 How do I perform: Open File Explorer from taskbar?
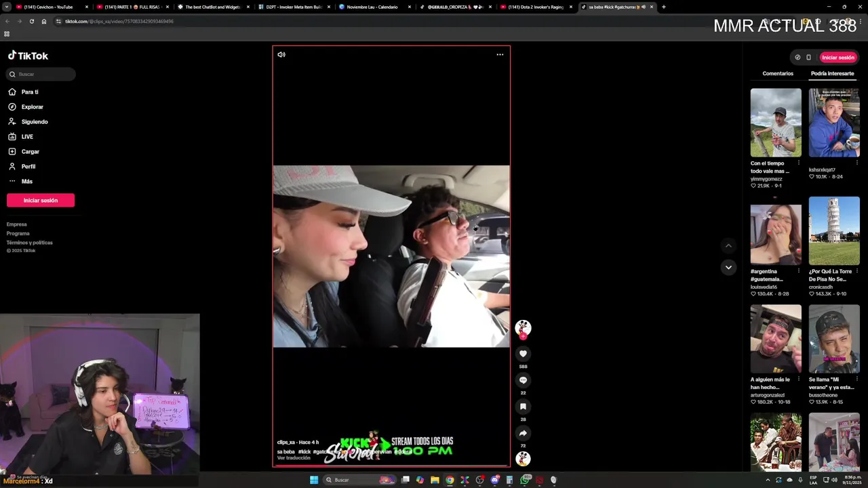pos(435,480)
